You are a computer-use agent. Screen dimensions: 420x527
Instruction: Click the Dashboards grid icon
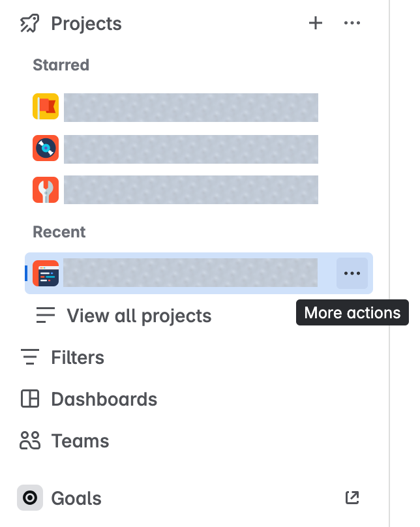30,399
